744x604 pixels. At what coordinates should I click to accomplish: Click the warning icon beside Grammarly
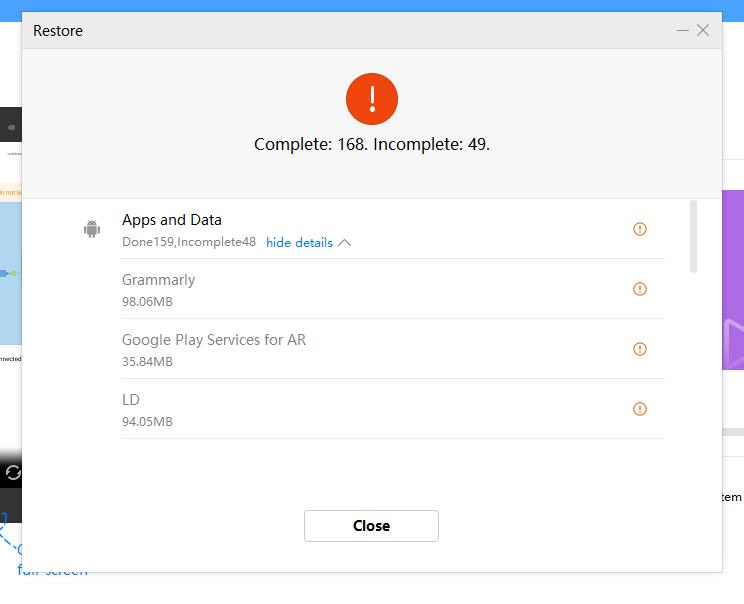(640, 289)
